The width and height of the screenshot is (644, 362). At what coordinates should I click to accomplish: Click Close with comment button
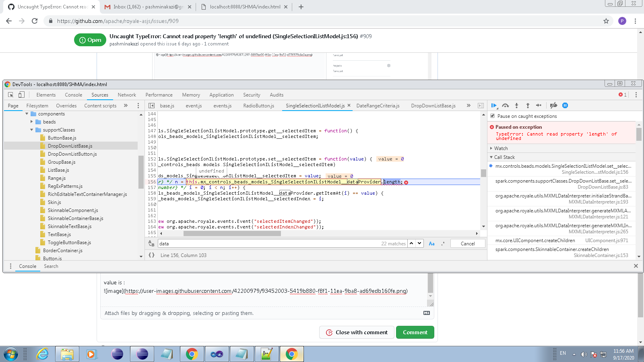tap(357, 332)
